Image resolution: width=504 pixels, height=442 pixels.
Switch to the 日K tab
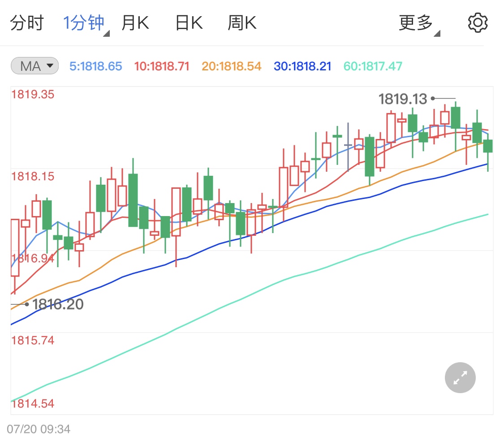pos(189,23)
